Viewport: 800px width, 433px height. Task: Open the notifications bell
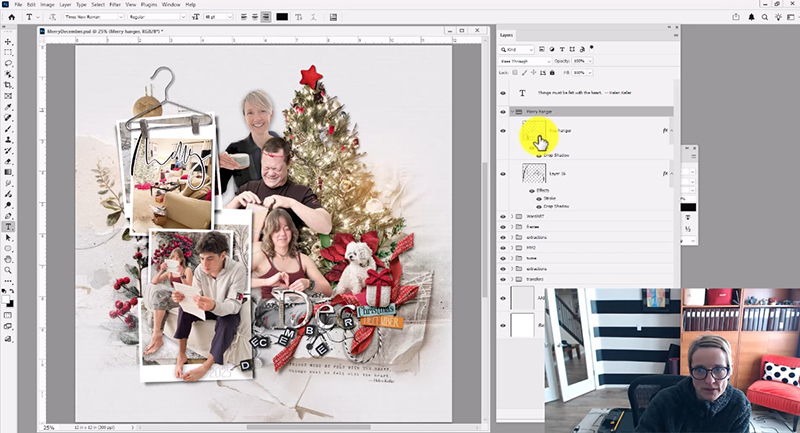(x=752, y=17)
